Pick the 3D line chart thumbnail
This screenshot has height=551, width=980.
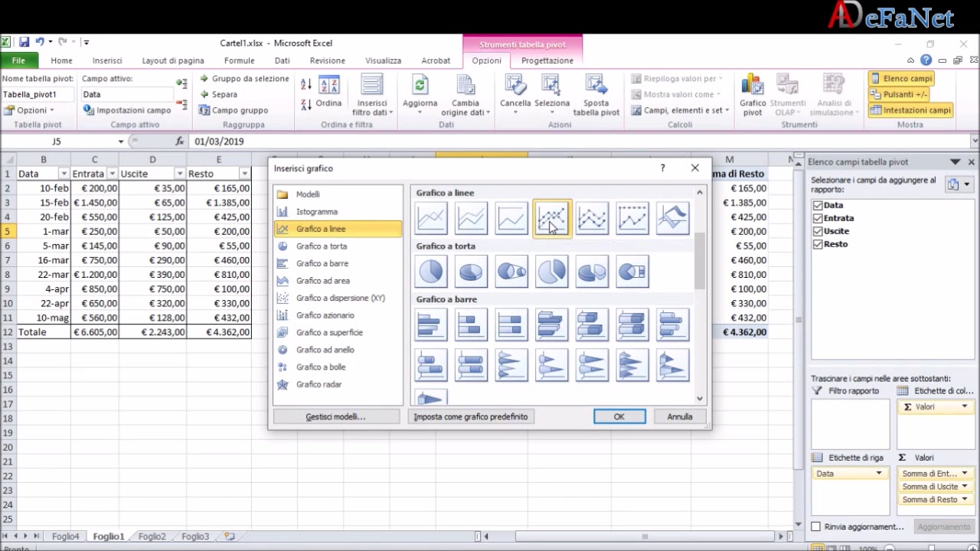[673, 219]
